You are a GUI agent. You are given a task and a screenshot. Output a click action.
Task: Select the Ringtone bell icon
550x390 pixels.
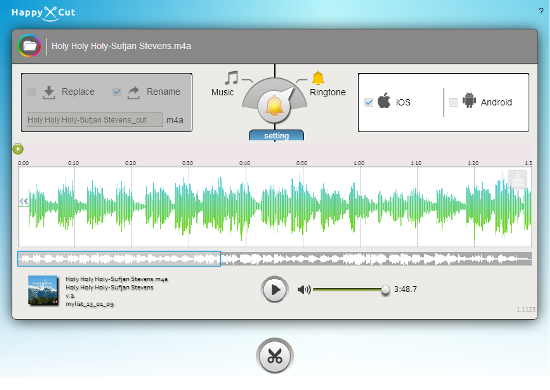pyautogui.click(x=318, y=78)
